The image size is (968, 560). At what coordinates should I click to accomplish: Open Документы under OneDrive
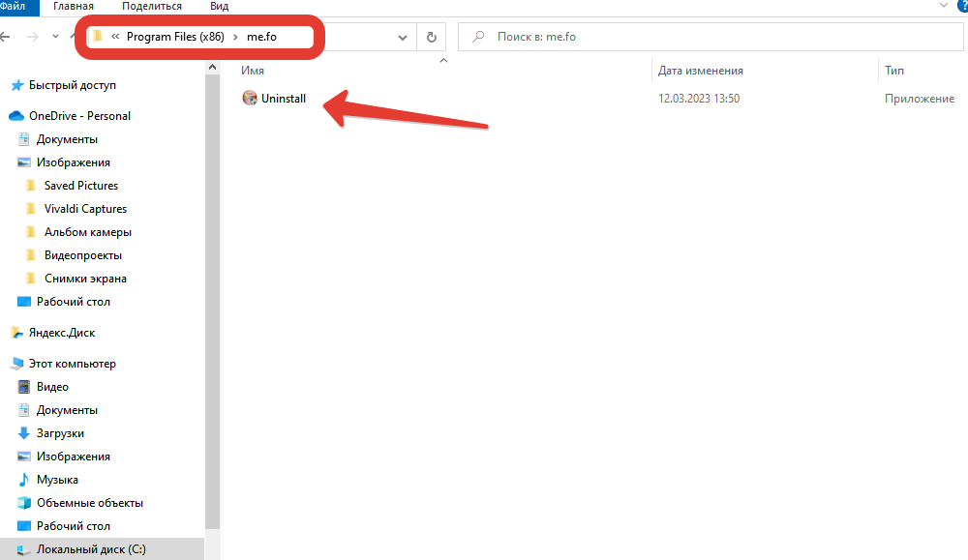click(x=67, y=139)
